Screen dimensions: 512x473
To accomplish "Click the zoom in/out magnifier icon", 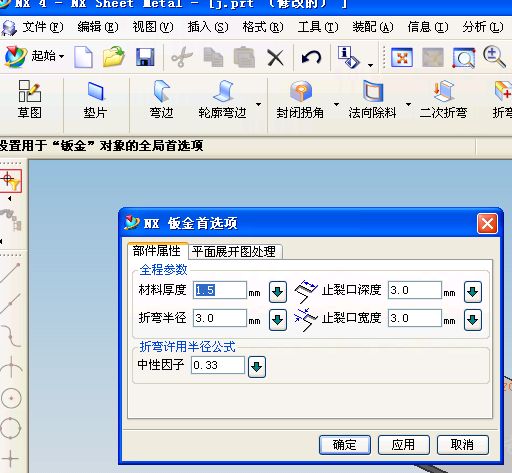I will pos(494,57).
